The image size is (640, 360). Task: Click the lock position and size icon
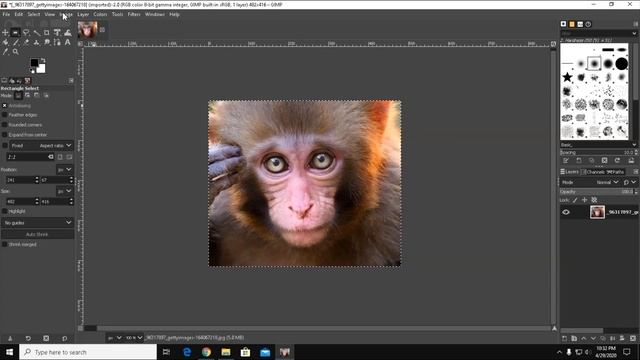pyautogui.click(x=584, y=200)
